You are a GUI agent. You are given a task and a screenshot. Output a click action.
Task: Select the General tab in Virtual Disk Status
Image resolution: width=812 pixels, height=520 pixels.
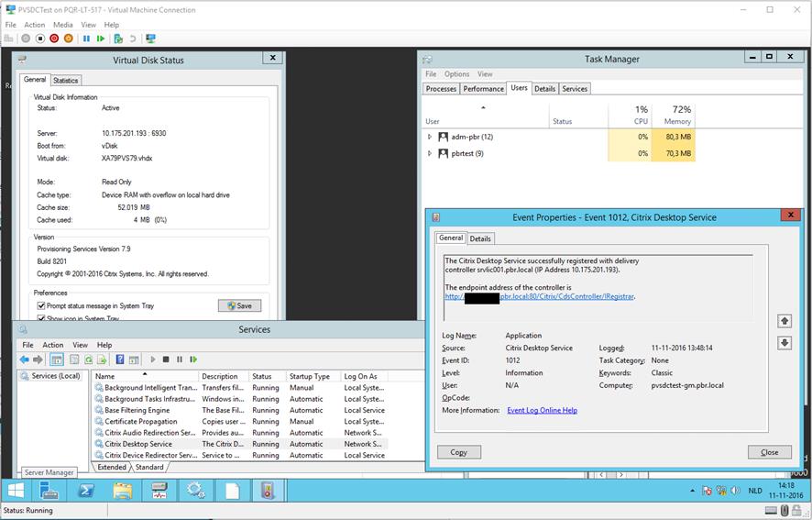click(35, 79)
